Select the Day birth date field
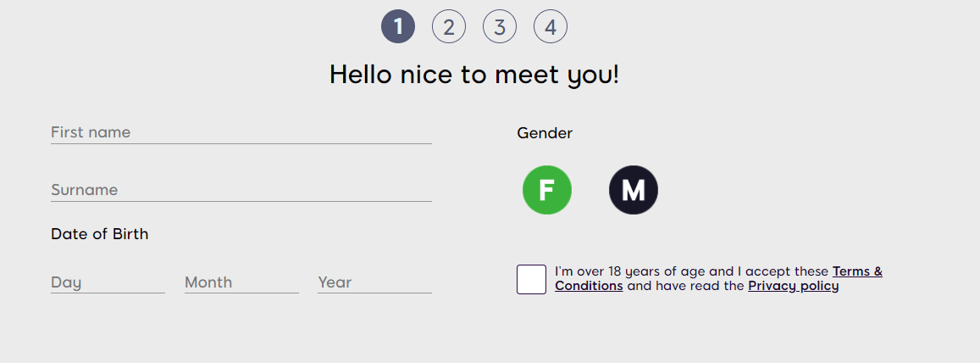This screenshot has width=980, height=363. click(x=108, y=282)
